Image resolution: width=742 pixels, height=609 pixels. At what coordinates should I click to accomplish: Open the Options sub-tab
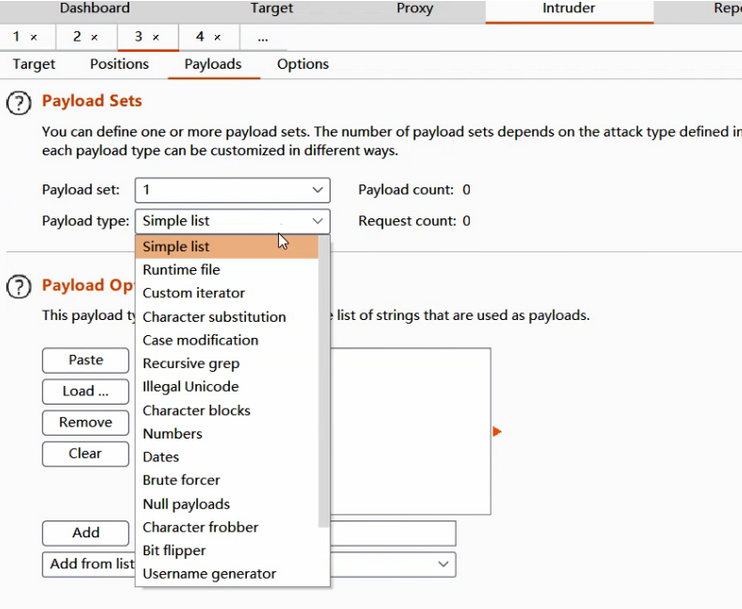(x=303, y=64)
